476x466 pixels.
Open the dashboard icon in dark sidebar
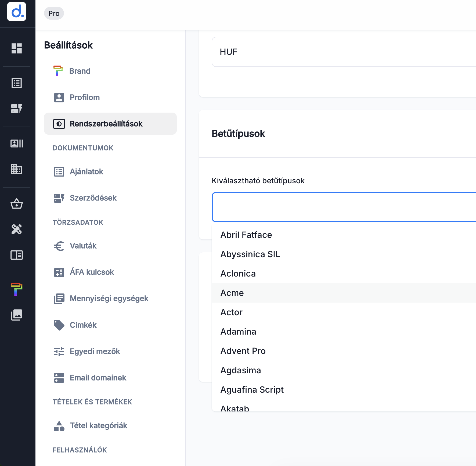pos(17,48)
